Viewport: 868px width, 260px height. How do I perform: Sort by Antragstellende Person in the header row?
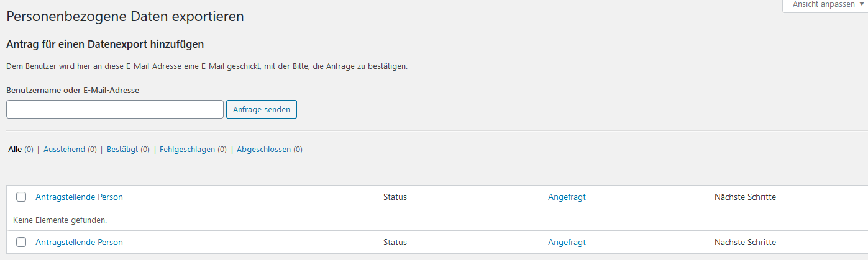[80, 197]
